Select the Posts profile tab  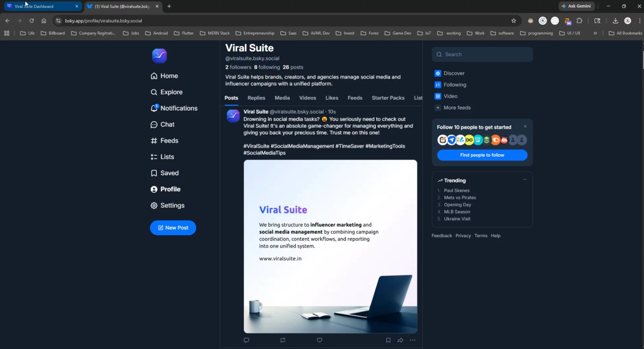[231, 98]
